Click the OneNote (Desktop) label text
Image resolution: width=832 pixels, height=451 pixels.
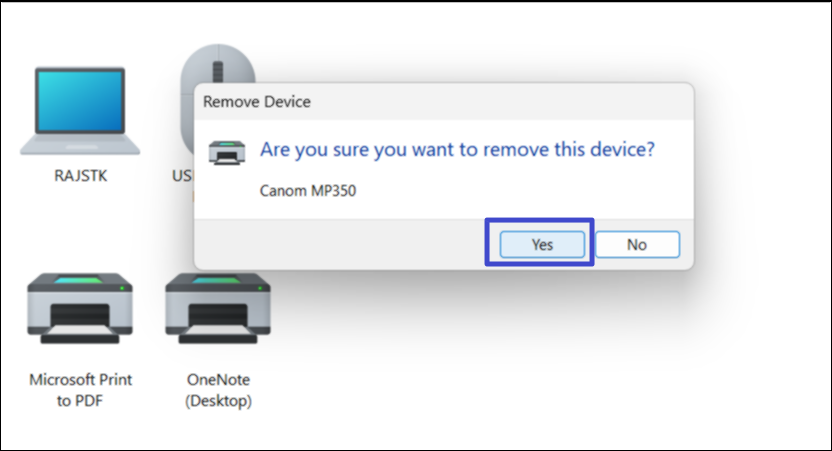click(x=218, y=390)
